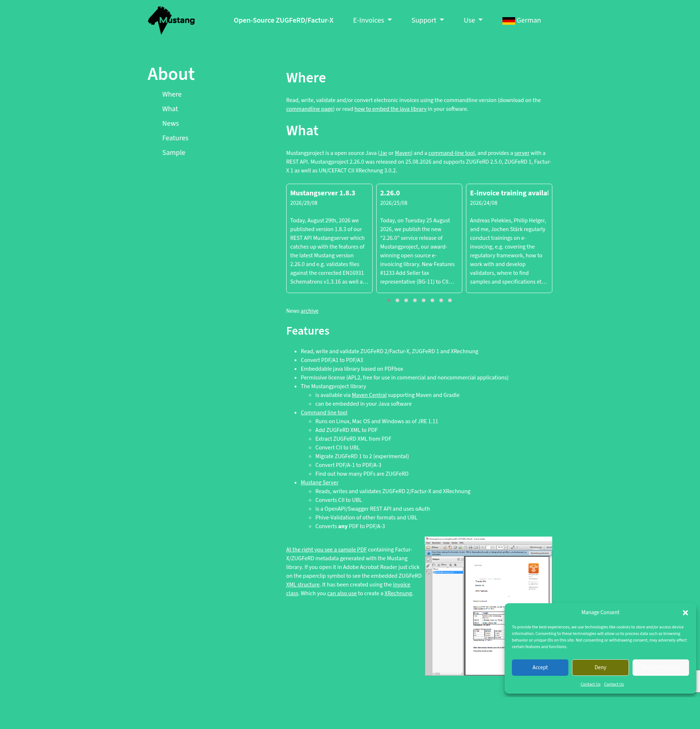Open the 'Command line tool' features link
The width and height of the screenshot is (700, 729).
[324, 413]
